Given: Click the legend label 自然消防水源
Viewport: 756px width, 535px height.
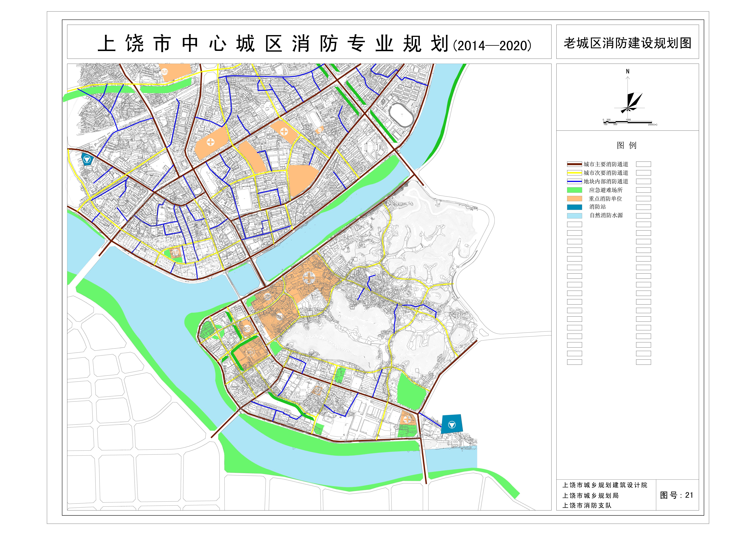Looking at the screenshot, I should tap(606, 215).
